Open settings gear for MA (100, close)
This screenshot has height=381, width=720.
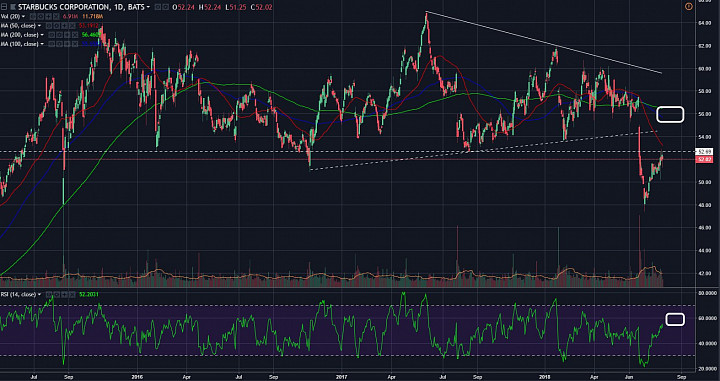pyautogui.click(x=59, y=44)
